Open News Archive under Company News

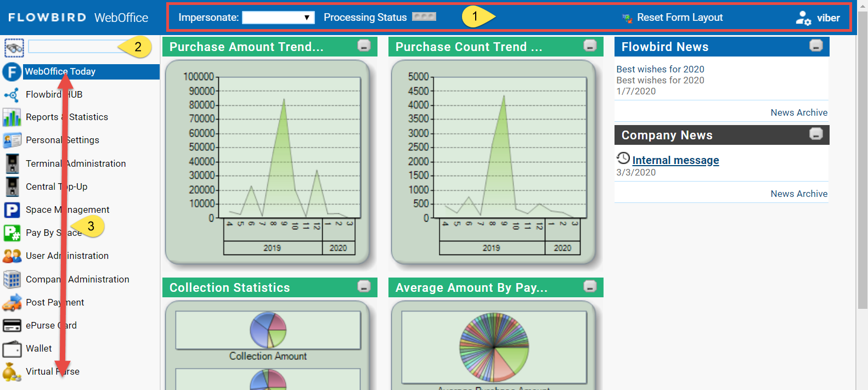coord(799,194)
